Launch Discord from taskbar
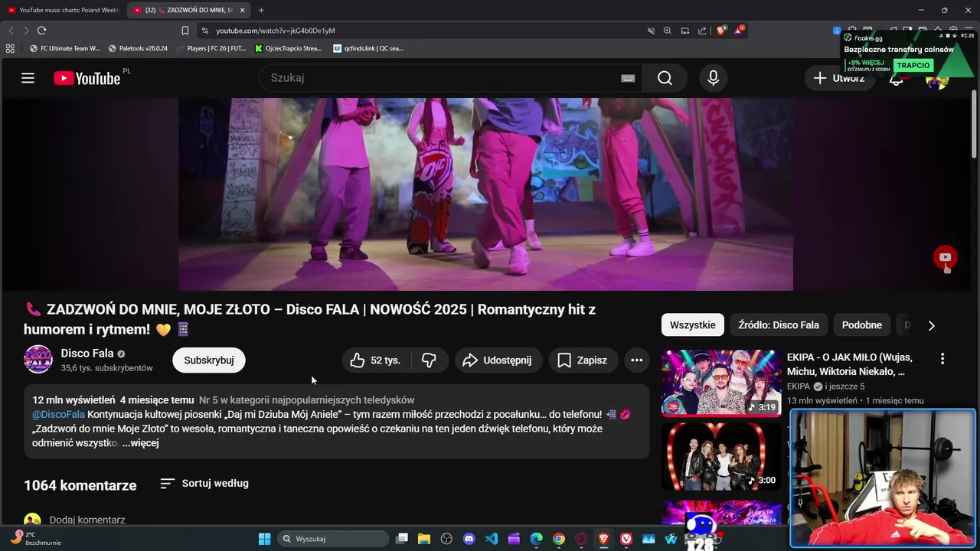 pos(469,539)
